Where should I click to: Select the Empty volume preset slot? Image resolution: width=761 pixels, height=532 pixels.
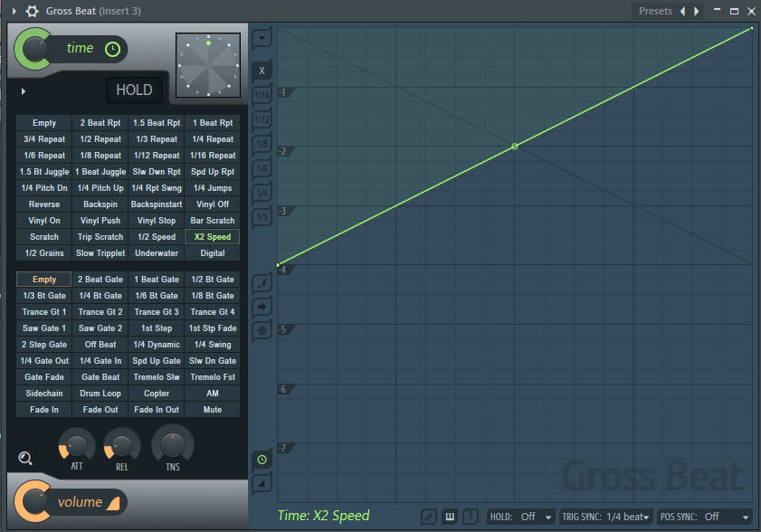click(x=44, y=279)
